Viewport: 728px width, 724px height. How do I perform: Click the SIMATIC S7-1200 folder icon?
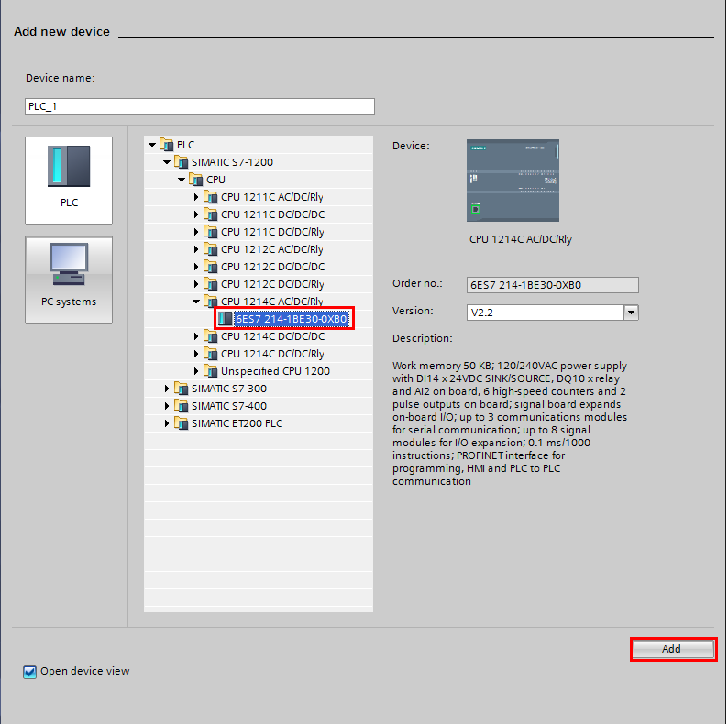(x=181, y=162)
